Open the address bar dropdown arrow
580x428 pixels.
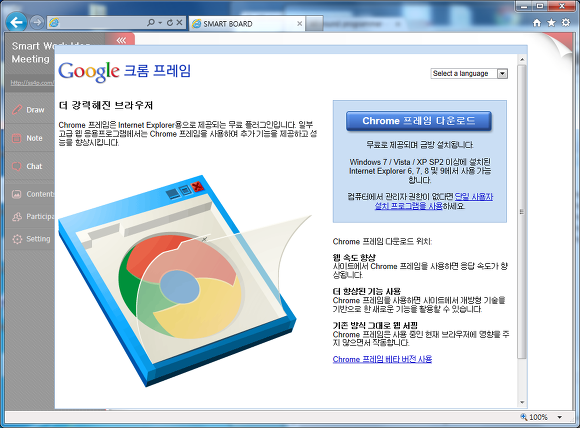click(x=160, y=23)
